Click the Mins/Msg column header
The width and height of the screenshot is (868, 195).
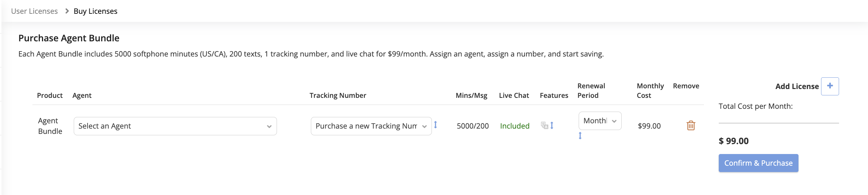pos(471,95)
